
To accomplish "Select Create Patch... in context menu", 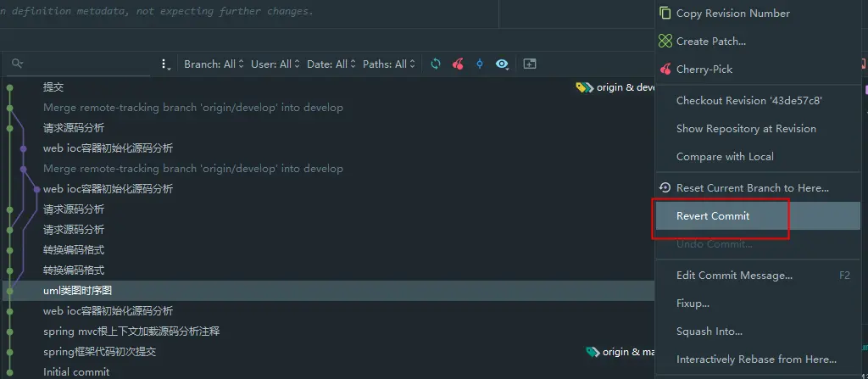I will pos(758,41).
